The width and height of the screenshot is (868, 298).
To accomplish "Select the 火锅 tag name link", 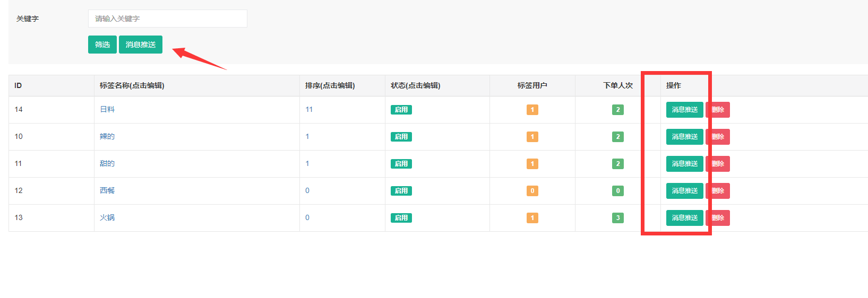I will pos(107,217).
